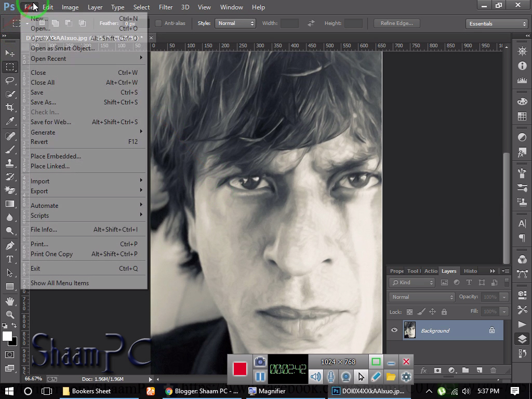The image size is (532, 399).
Task: Select the Zoom tool
Action: click(x=10, y=314)
